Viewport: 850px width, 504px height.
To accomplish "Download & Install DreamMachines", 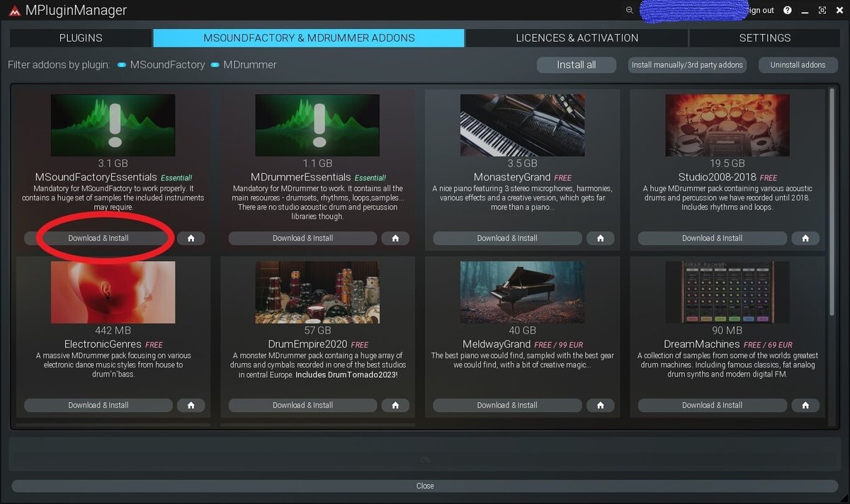I will click(x=713, y=406).
